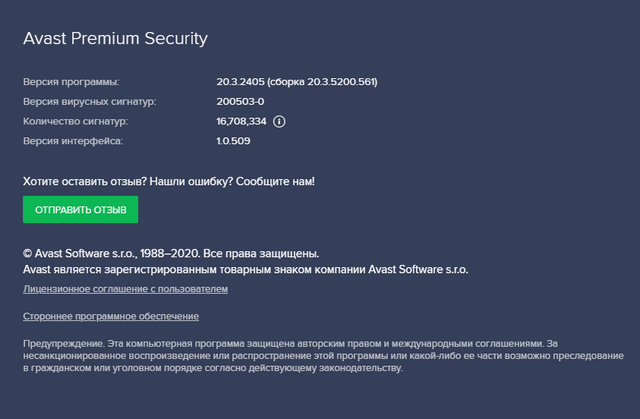Click the registered trademark statement line
640x419 pixels.
click(245, 270)
